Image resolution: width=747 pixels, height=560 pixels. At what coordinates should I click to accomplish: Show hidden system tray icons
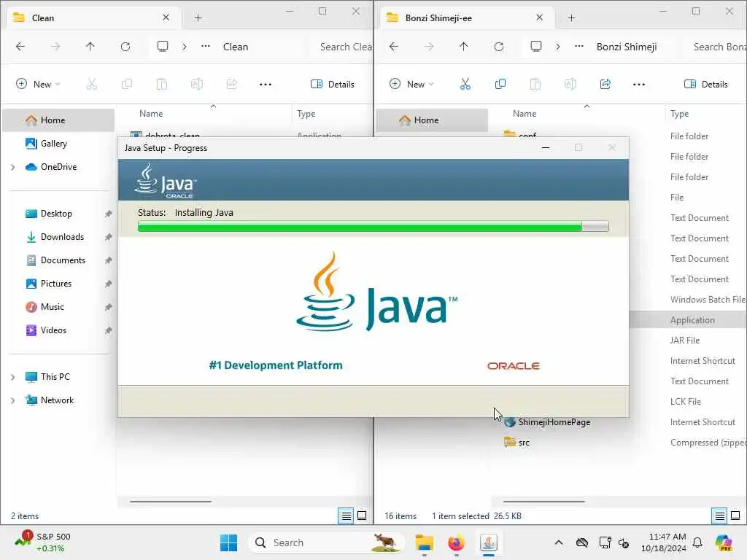(x=559, y=542)
